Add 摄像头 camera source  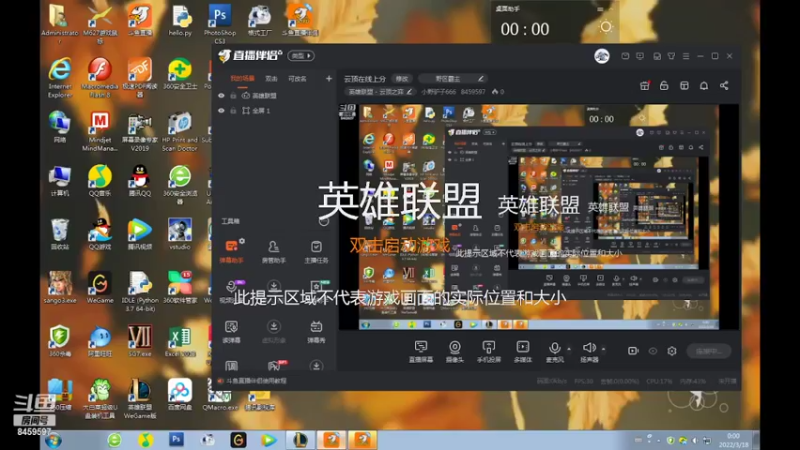[x=455, y=351]
